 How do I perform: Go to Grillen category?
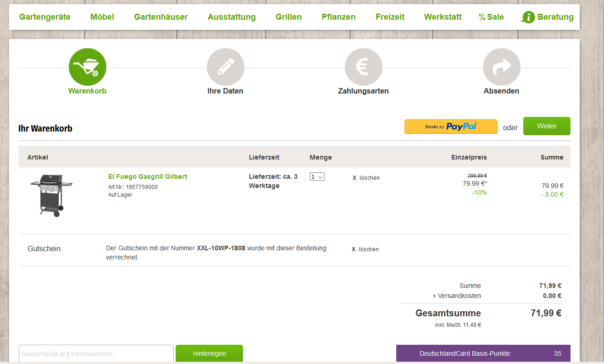pos(288,17)
